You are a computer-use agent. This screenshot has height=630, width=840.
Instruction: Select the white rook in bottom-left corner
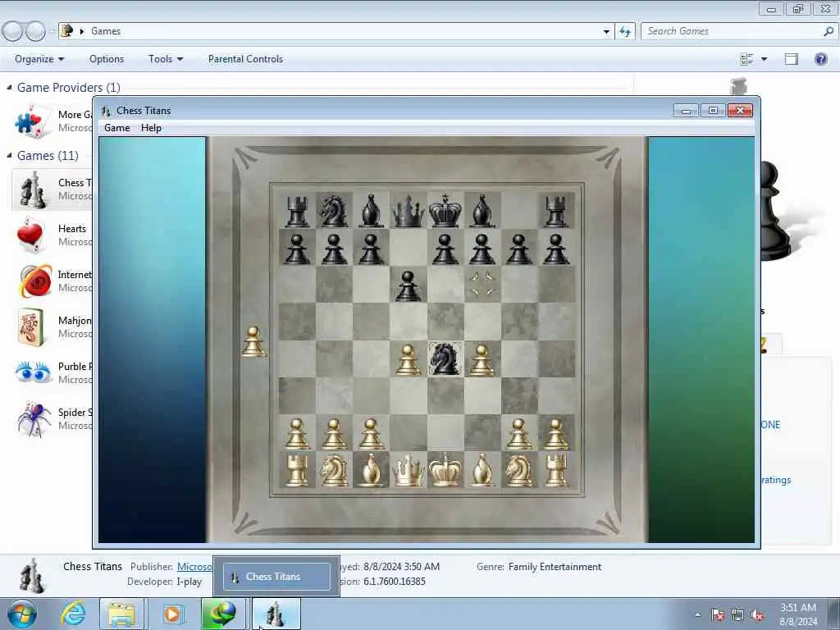297,470
